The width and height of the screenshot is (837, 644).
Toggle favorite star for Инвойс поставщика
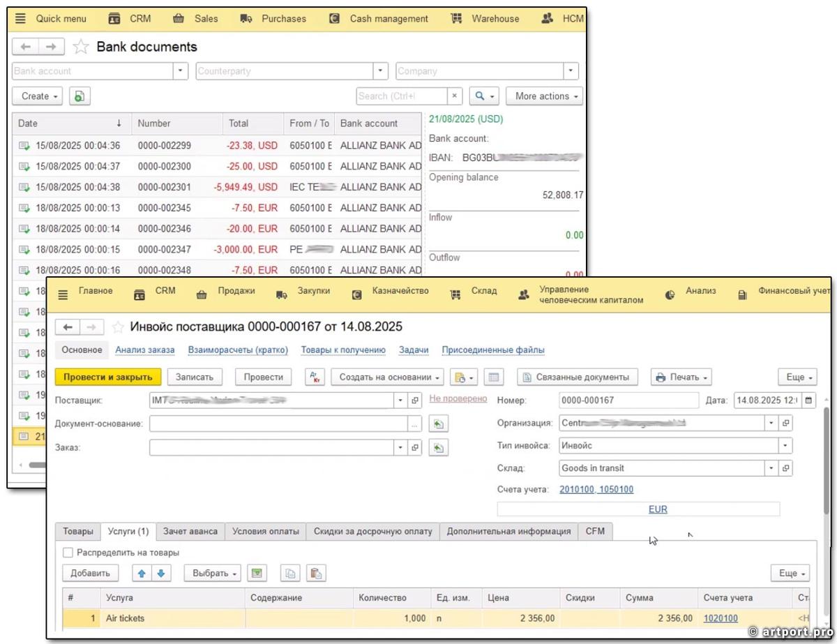[118, 327]
